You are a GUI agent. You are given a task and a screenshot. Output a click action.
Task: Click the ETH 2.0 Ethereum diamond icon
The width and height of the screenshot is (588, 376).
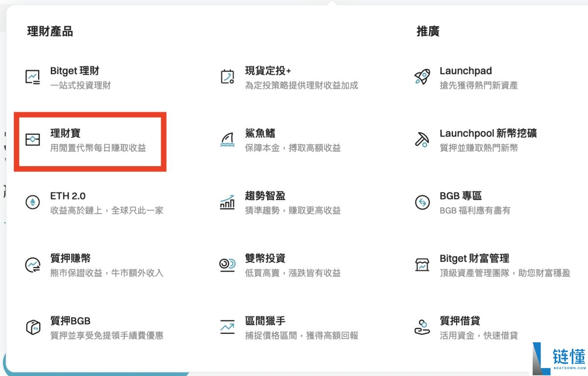point(32,202)
